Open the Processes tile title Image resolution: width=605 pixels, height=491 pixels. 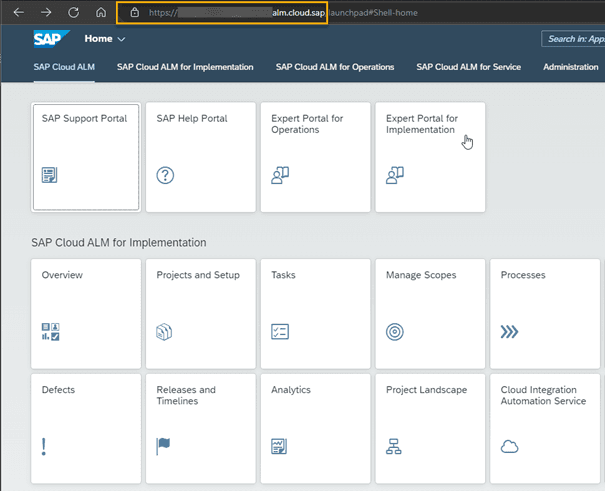coord(523,275)
